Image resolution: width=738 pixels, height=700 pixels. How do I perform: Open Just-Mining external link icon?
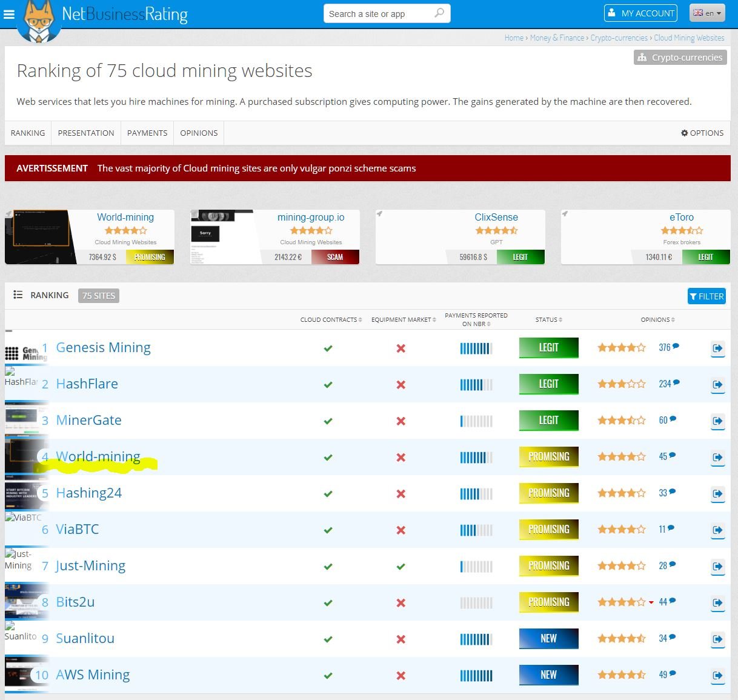click(x=718, y=566)
